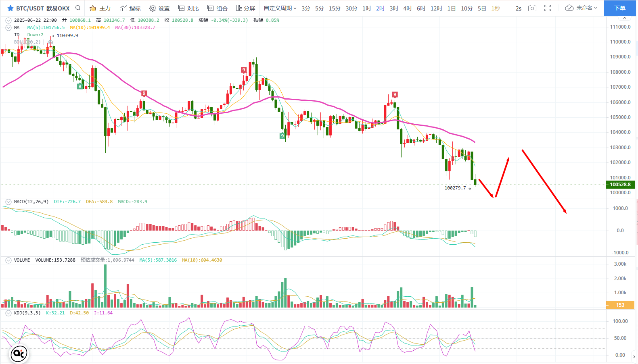Screen dimensions: 638x364
Task: Click the right-arrow expander at bottom right
Action: 634,356
